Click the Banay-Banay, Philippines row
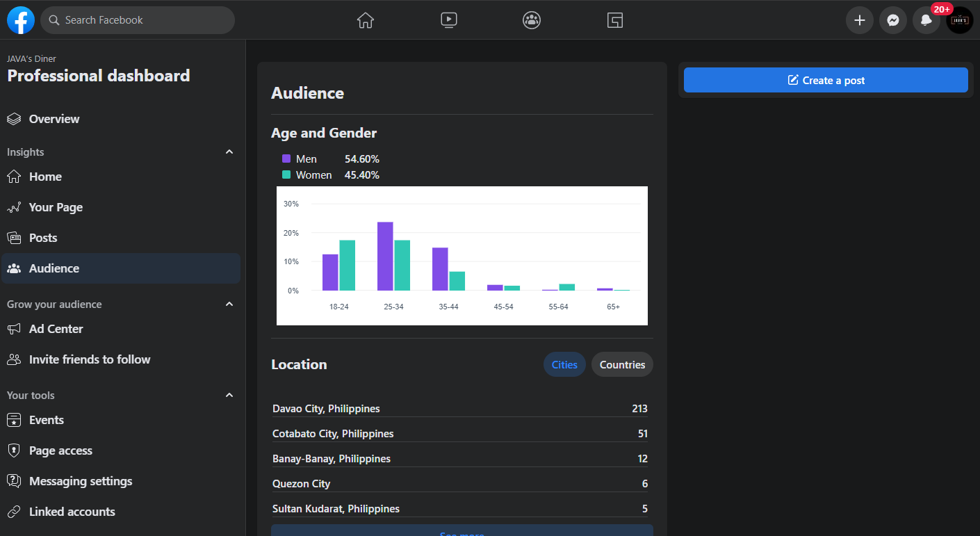This screenshot has width=980, height=536. pyautogui.click(x=460, y=459)
